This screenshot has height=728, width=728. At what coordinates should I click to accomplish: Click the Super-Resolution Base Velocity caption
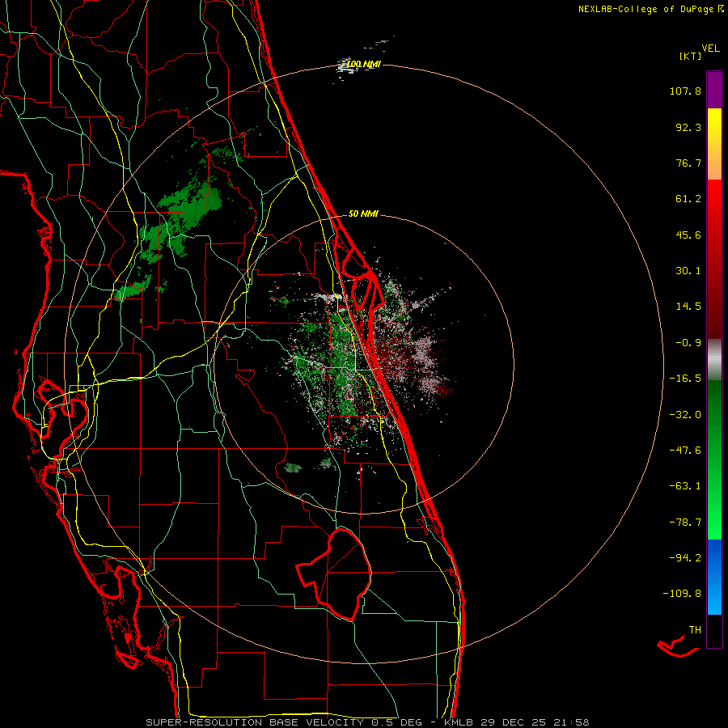click(367, 722)
